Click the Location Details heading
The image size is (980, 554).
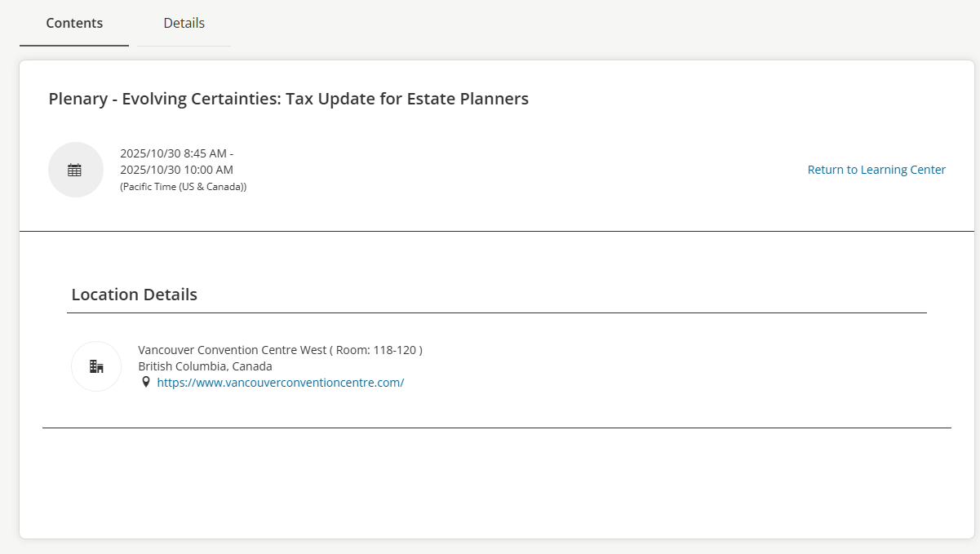[134, 295]
